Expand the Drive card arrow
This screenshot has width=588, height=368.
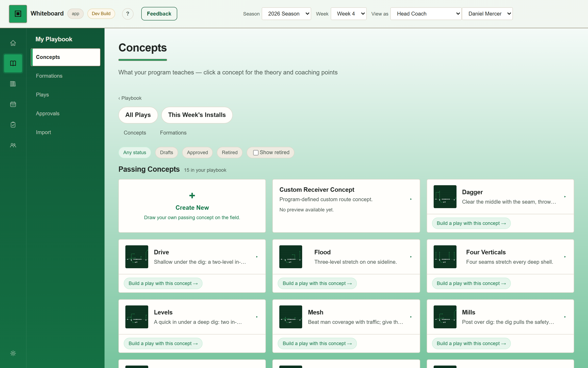coord(257,257)
